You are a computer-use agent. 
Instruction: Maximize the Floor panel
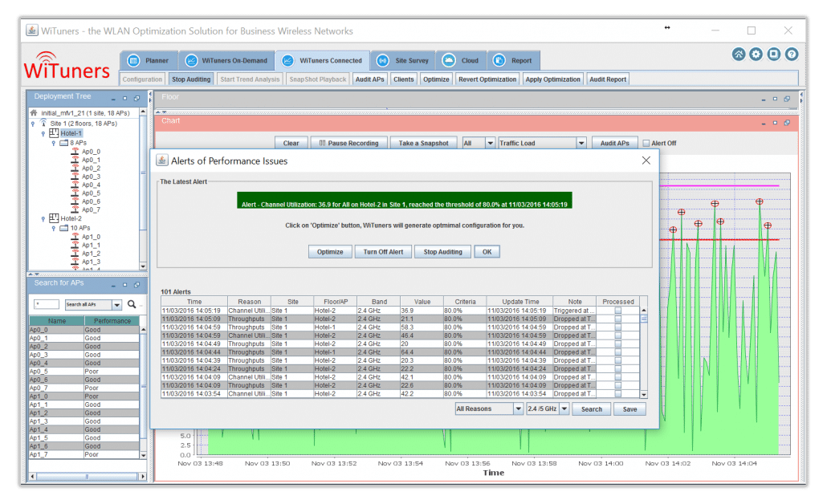pyautogui.click(x=775, y=99)
